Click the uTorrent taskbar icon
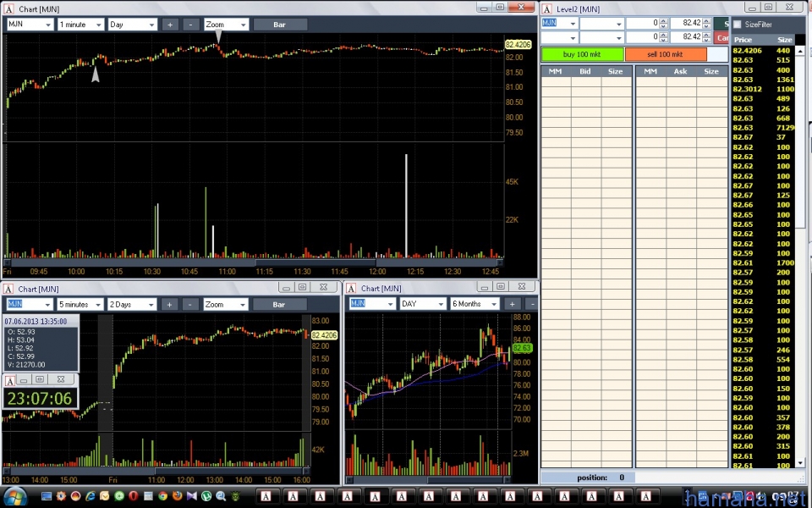The height and width of the screenshot is (508, 812). click(206, 496)
